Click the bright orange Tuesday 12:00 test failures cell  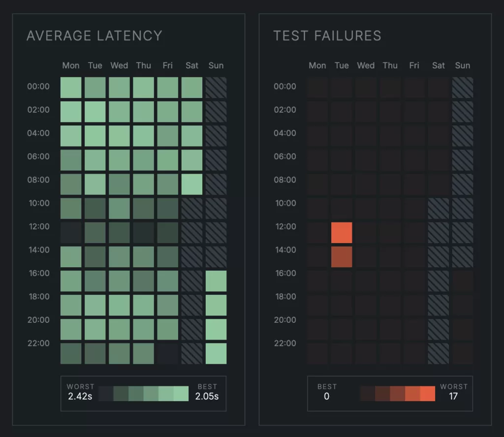[x=342, y=232]
